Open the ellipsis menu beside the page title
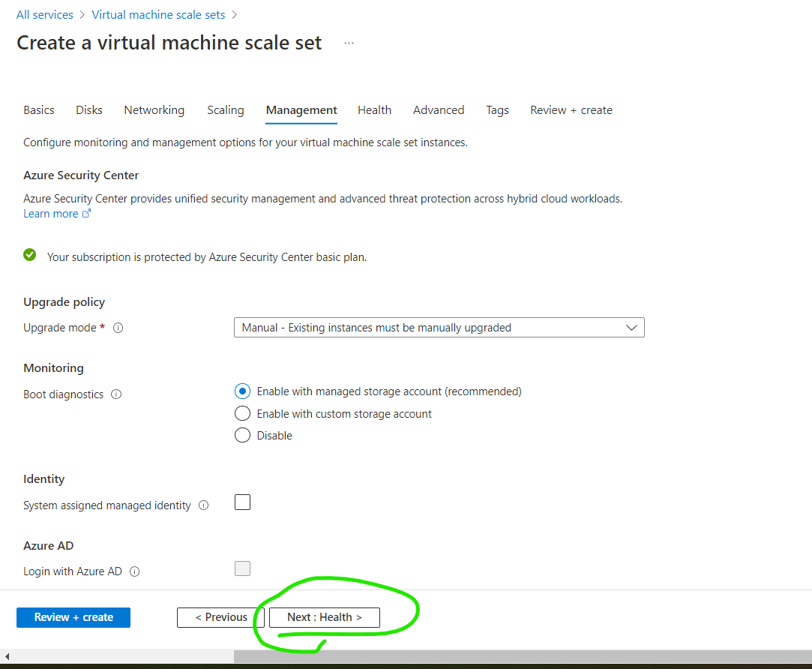The image size is (812, 669). click(349, 43)
